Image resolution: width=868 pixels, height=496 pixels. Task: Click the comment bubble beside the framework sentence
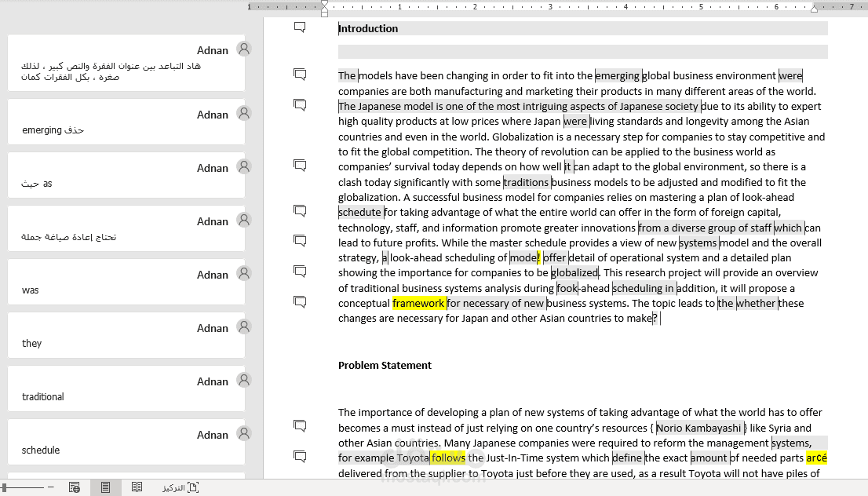(x=299, y=301)
